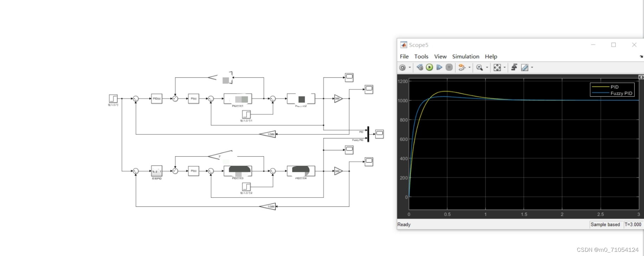The height and width of the screenshot is (256, 644).
Task: Select the PID控制3 subsystem block
Action: pos(238,171)
